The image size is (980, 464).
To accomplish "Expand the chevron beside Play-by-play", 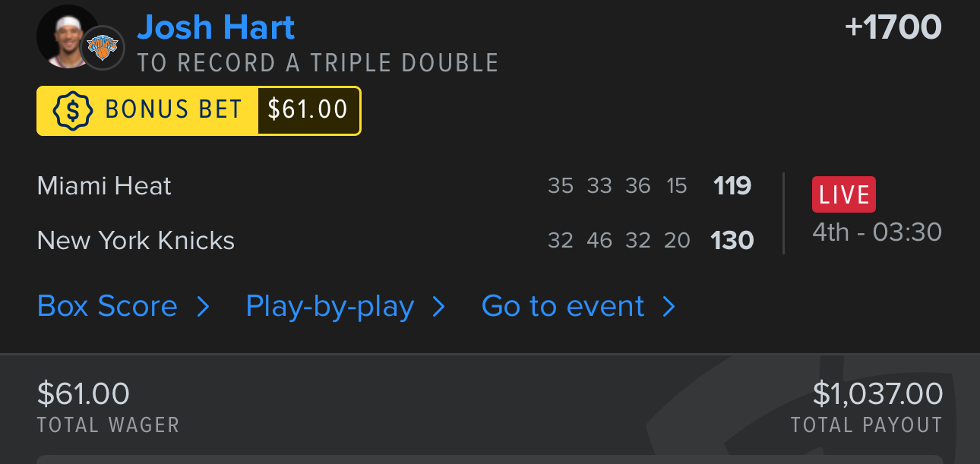I will click(x=438, y=306).
